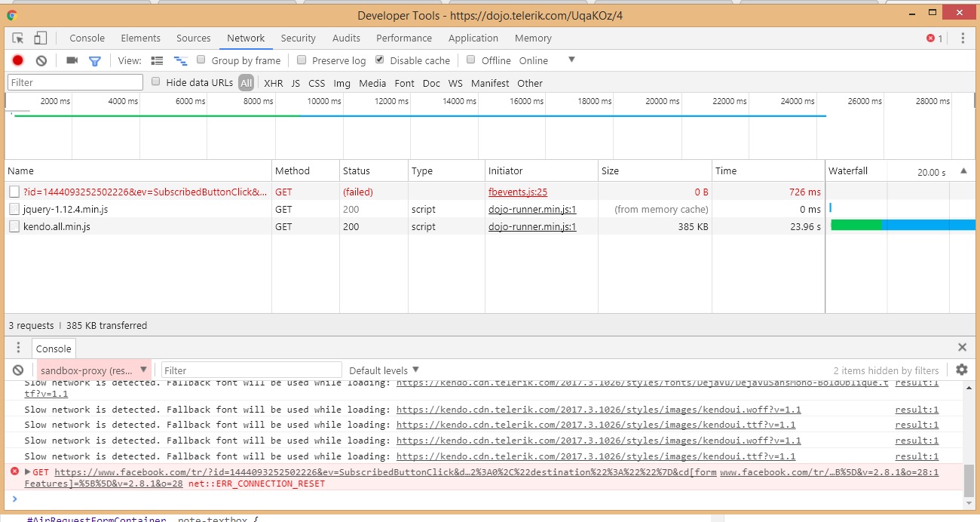Open console settings gear icon
980x522 pixels.
(x=961, y=370)
